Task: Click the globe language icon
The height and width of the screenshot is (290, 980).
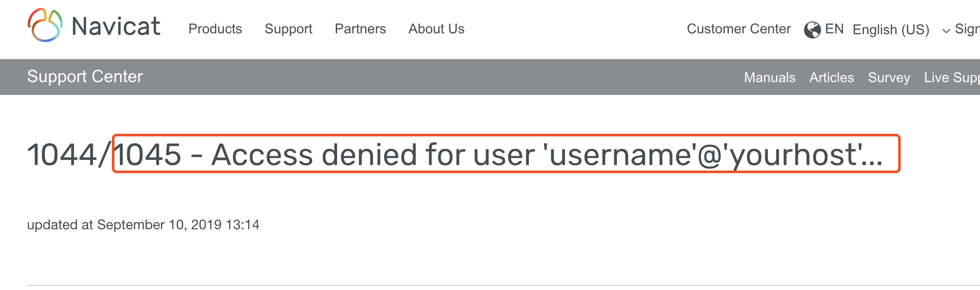Action: pyautogui.click(x=812, y=29)
